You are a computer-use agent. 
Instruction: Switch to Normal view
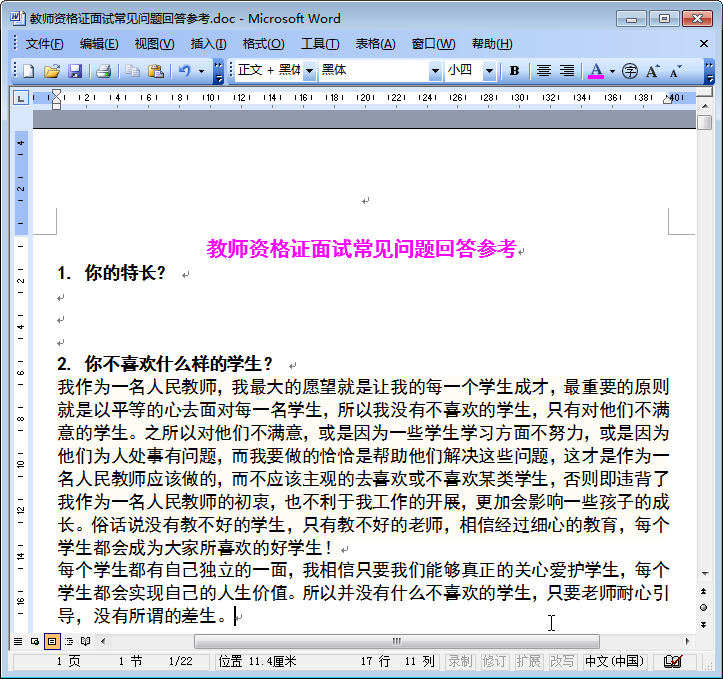tap(18, 641)
